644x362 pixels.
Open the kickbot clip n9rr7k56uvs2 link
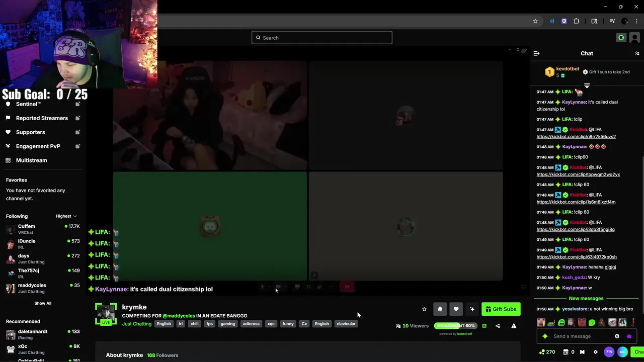[x=576, y=137]
